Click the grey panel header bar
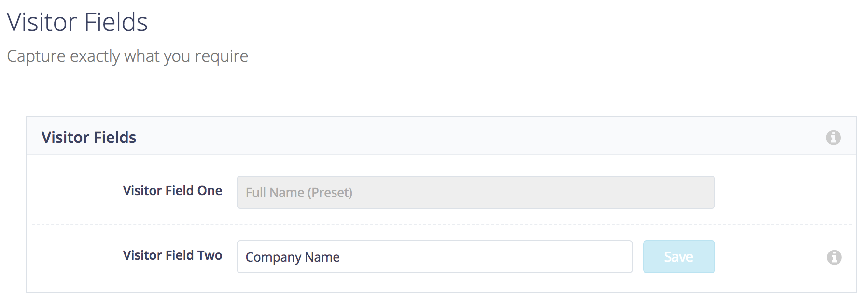This screenshot has height=308, width=868. [x=442, y=136]
